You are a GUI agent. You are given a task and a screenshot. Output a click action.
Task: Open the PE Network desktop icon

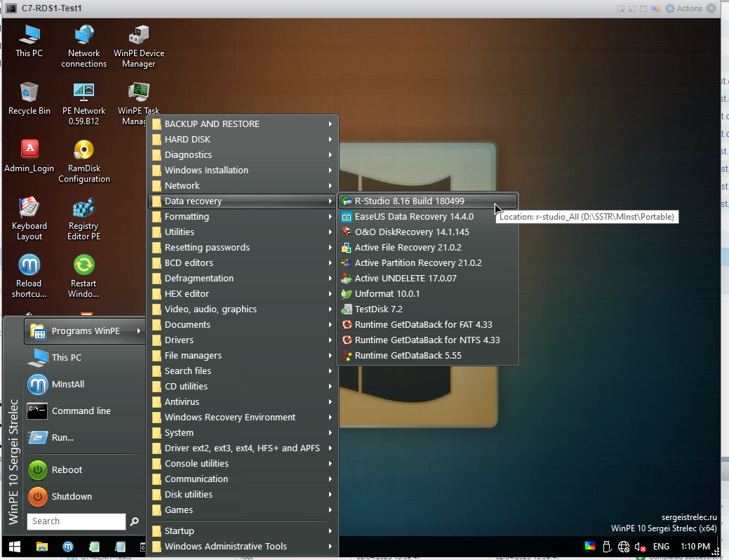(x=83, y=92)
